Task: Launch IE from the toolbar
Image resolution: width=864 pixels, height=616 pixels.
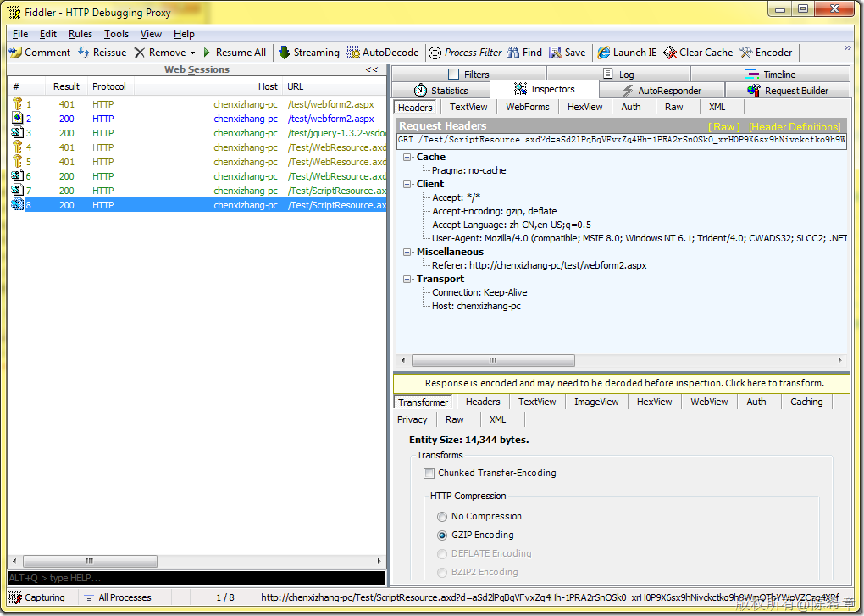Action: click(x=627, y=53)
